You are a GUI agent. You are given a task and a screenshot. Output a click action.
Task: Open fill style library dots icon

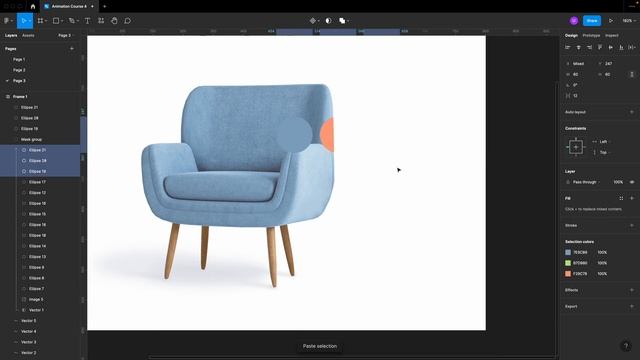621,198
